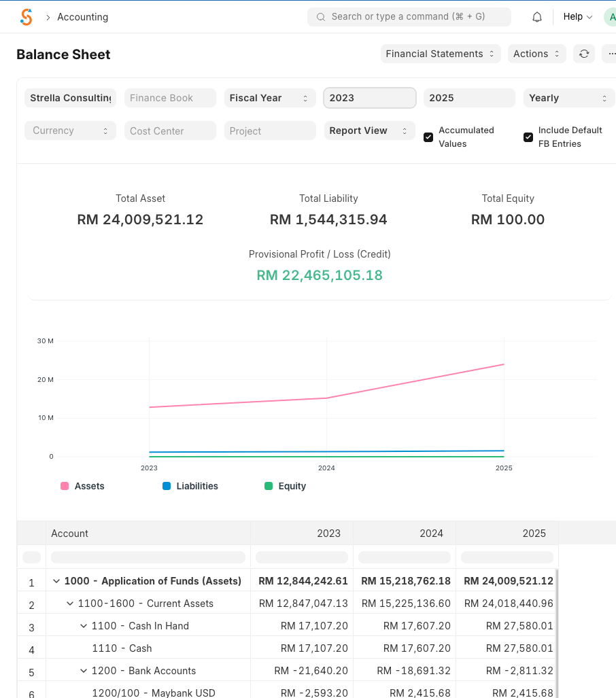Viewport: 616px width, 698px height.
Task: Uncheck Include Default FB Entries
Action: coord(528,137)
